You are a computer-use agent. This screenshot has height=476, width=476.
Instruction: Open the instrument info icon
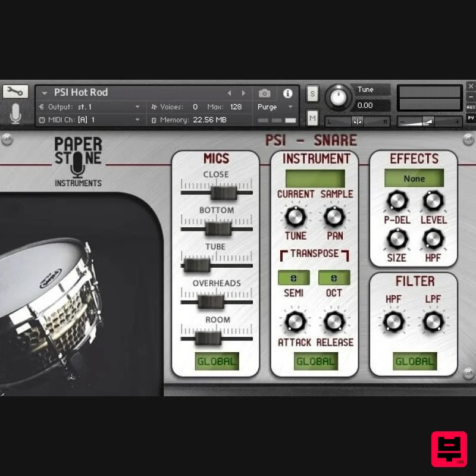[288, 93]
